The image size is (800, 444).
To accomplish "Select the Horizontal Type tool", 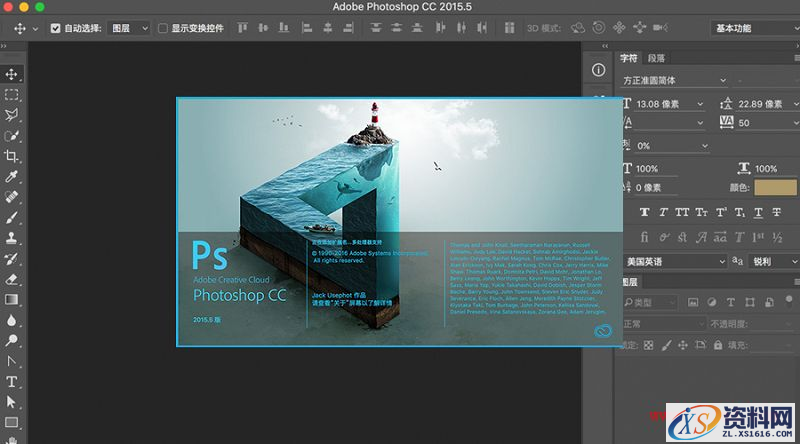I will tap(12, 382).
